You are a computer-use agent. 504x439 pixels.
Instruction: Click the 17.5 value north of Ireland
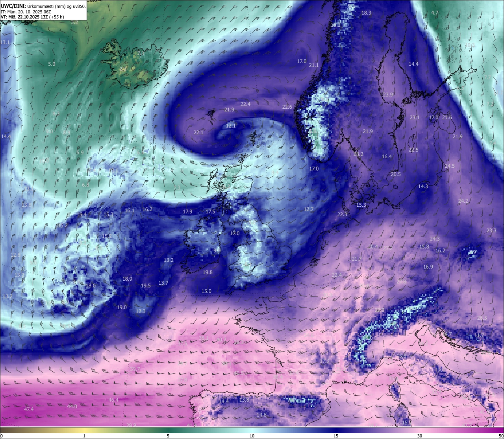(210, 212)
